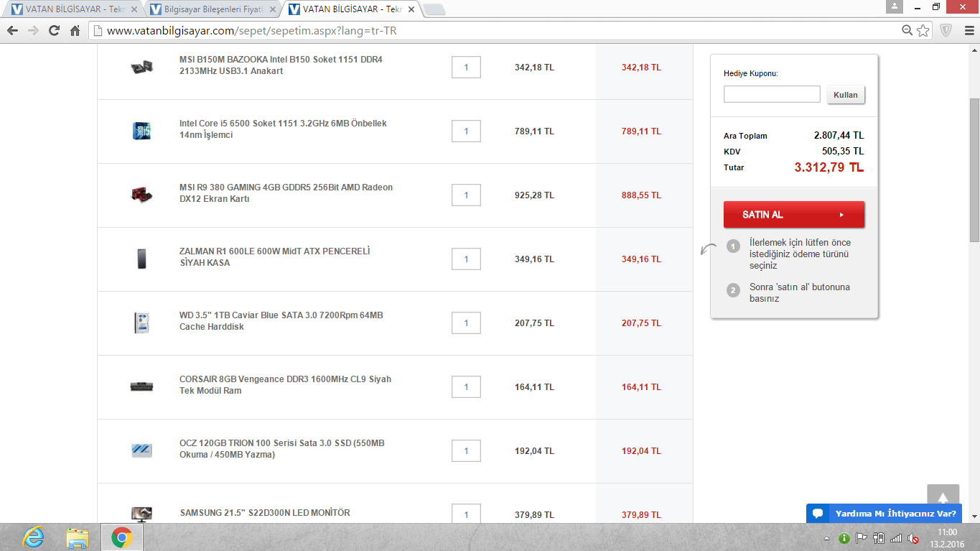980x551 pixels.
Task: Click the page scrollbar thumb
Action: point(974,170)
